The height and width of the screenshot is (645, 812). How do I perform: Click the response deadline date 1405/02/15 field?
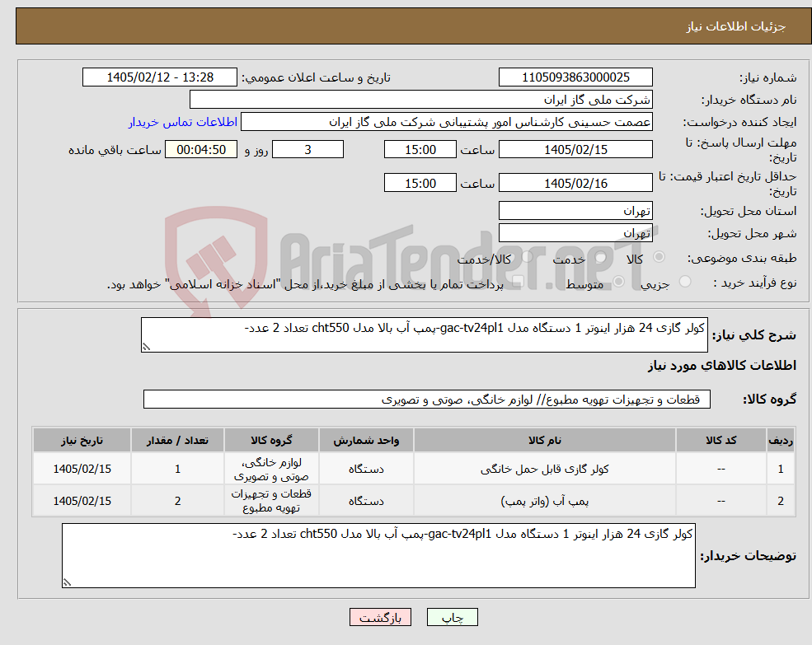coord(575,150)
